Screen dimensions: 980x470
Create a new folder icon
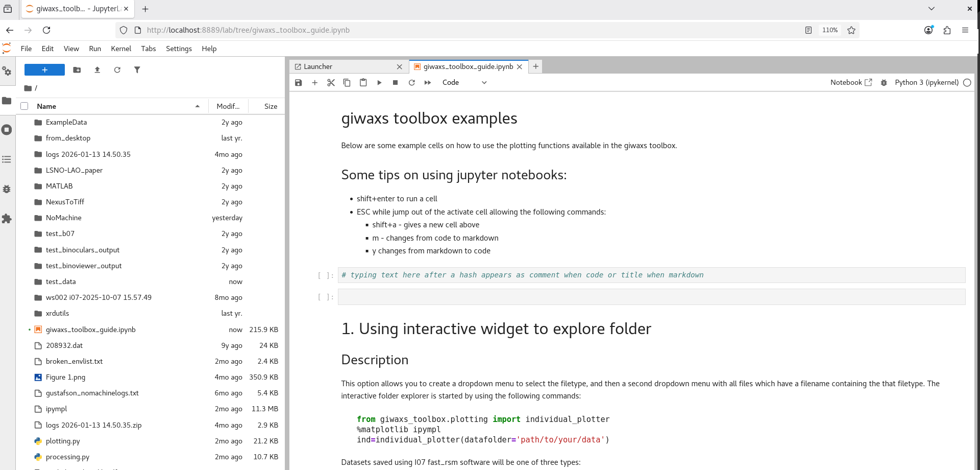coord(77,69)
